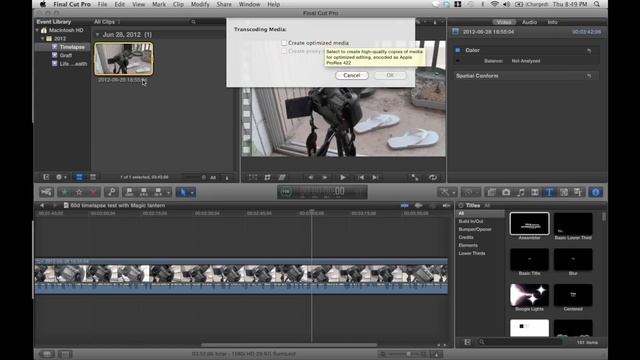640x360 pixels.
Task: Click the Import Media toolbar icon
Action: [x=46, y=192]
